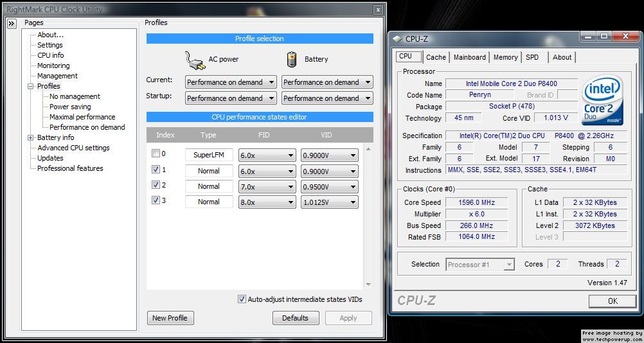Minimize the CPU-Z window
This screenshot has width=644, height=343.
(589, 37)
